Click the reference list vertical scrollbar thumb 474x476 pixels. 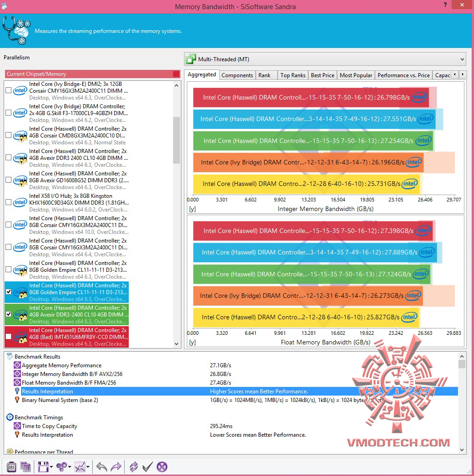(177, 140)
